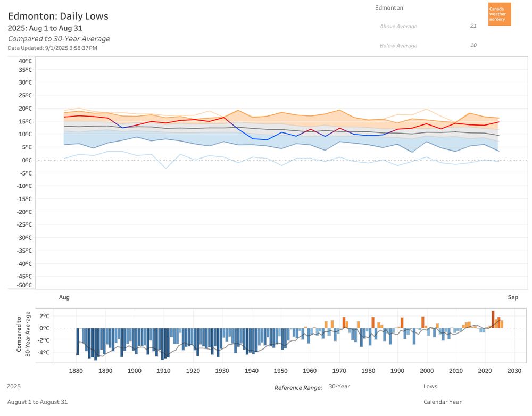Open the Edmonton city selector
The width and height of the screenshot is (532, 416).
tap(389, 8)
